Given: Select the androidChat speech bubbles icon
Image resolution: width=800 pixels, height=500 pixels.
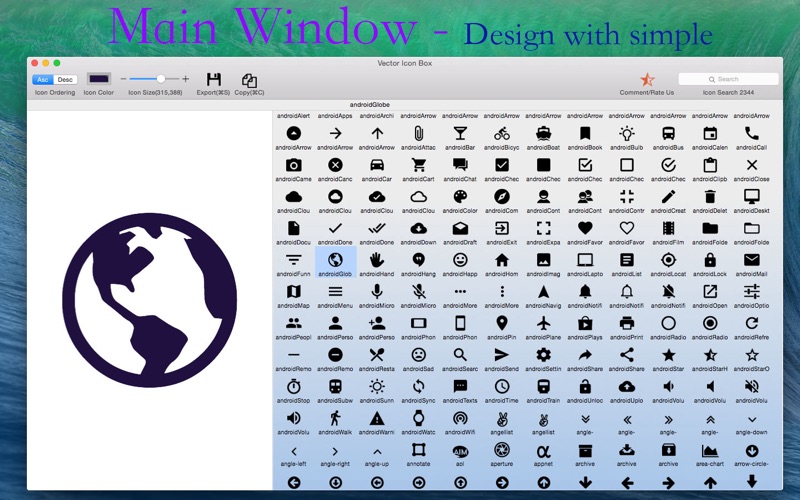Looking at the screenshot, I should 460,165.
